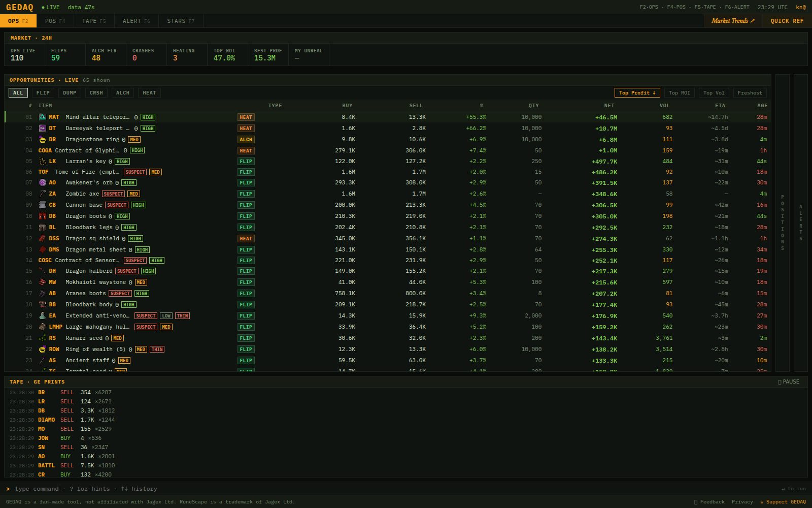
Task: Click the Dareeyak teleport item icon
Action: pos(43,128)
